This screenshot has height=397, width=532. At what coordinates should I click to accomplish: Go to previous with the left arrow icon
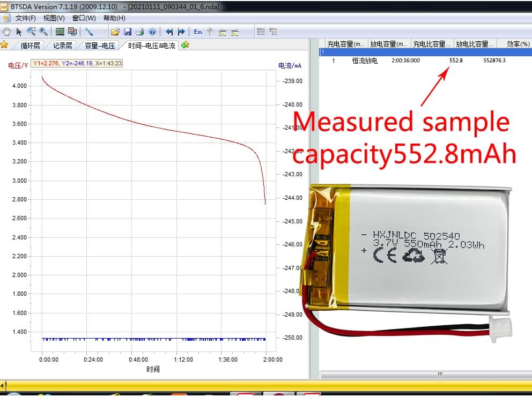pos(169,32)
